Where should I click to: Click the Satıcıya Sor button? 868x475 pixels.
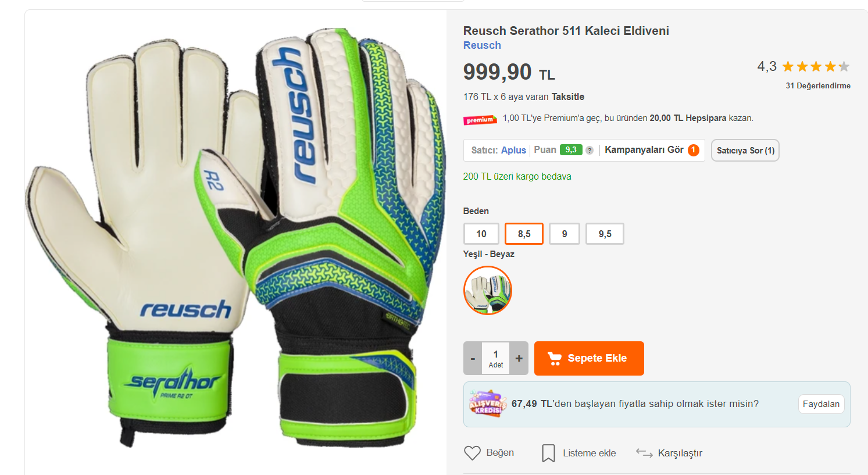pyautogui.click(x=745, y=151)
